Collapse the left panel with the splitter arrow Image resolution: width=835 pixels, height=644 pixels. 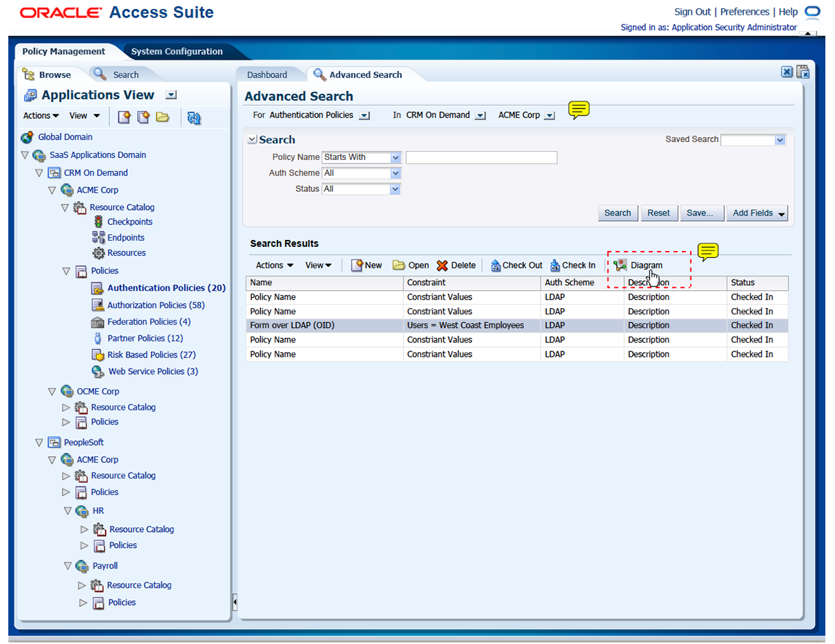[234, 602]
